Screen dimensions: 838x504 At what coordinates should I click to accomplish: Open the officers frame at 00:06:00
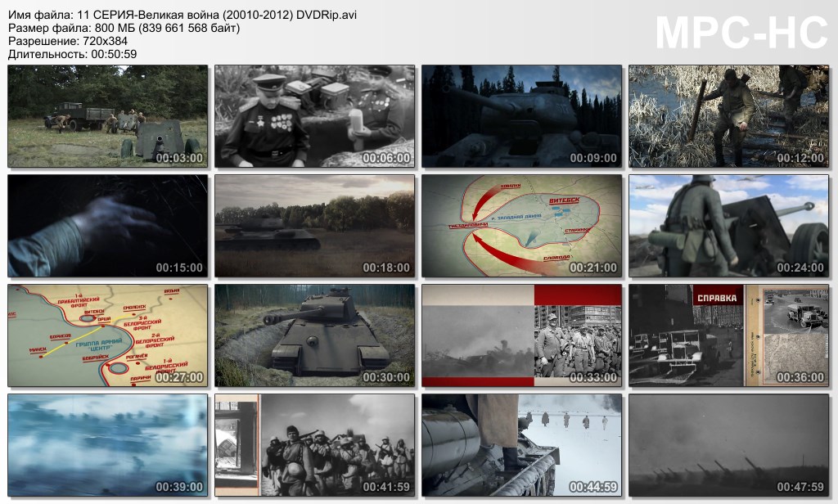click(314, 116)
